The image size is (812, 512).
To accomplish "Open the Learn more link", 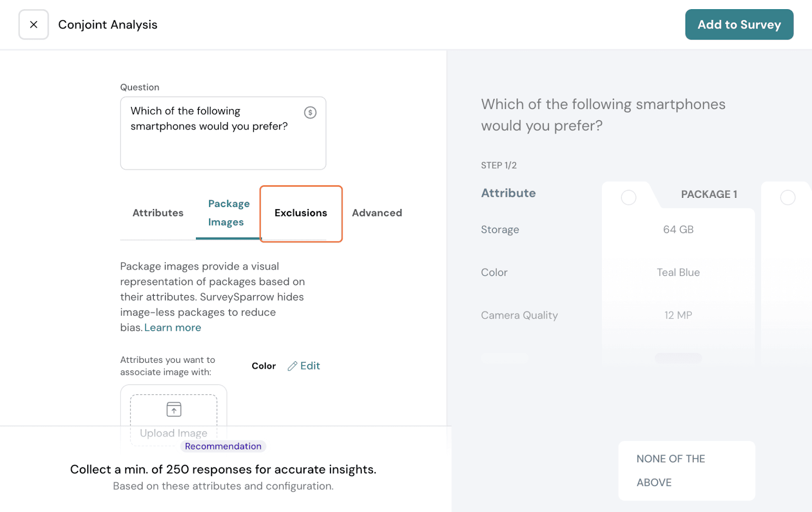I will (173, 328).
